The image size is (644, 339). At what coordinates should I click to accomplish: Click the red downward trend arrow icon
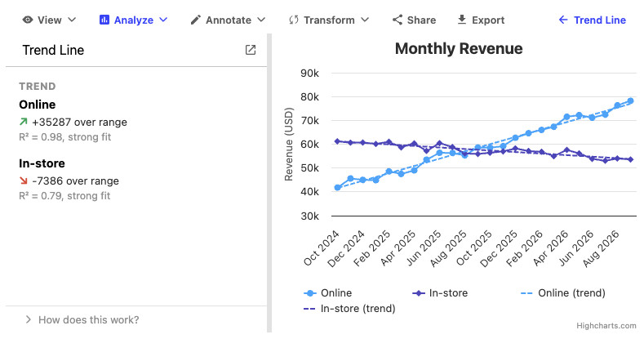pyautogui.click(x=24, y=181)
